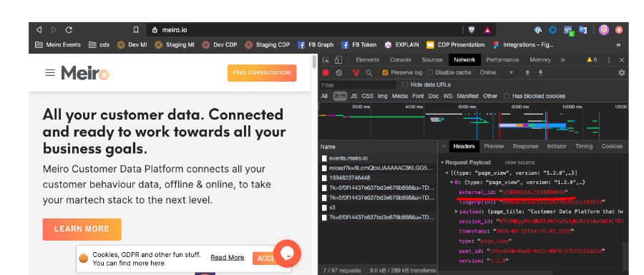Open network settings with the gear icon

622,73
